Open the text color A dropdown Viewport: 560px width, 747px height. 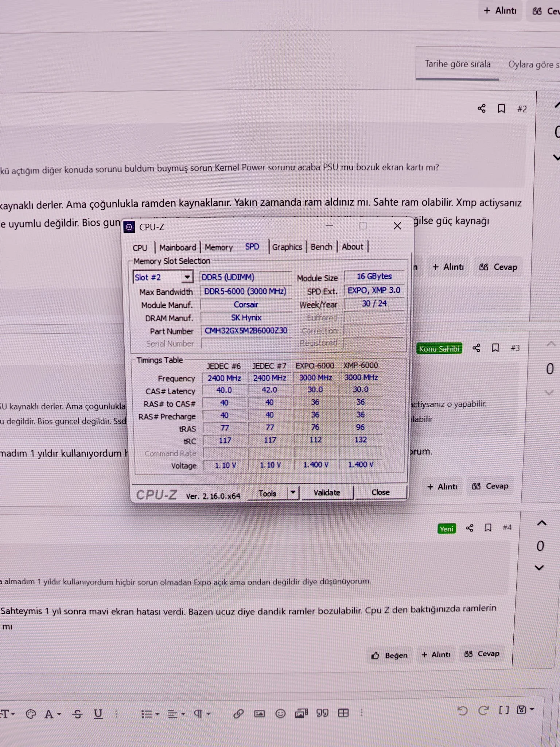point(53,714)
